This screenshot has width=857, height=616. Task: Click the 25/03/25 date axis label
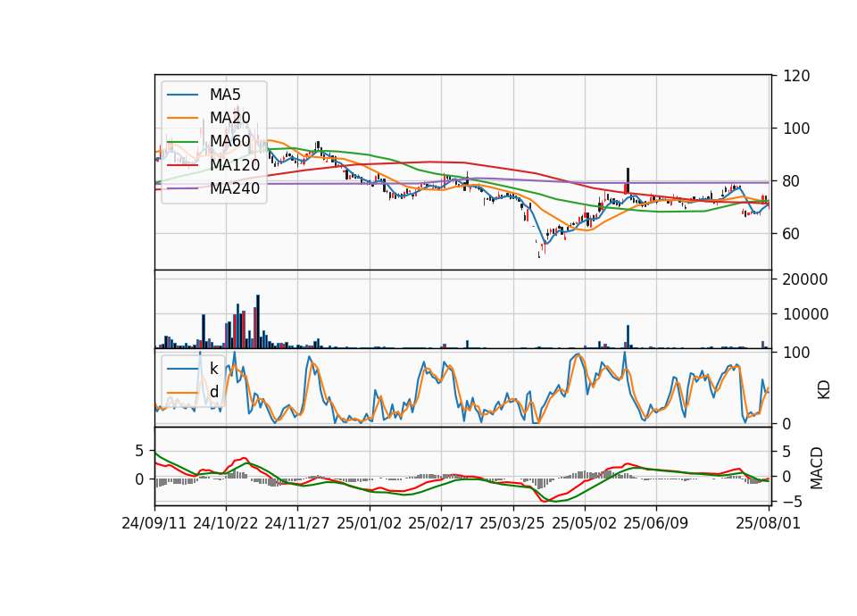[512, 523]
